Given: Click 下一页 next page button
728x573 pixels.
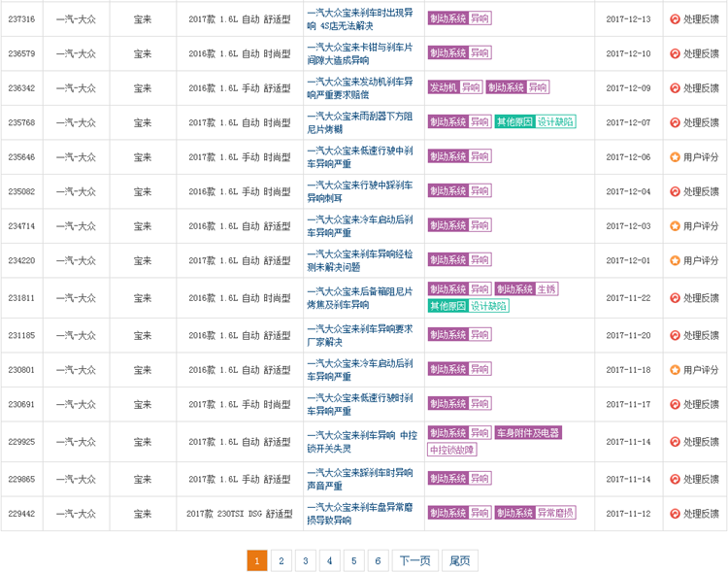Looking at the screenshot, I should coord(415,560).
